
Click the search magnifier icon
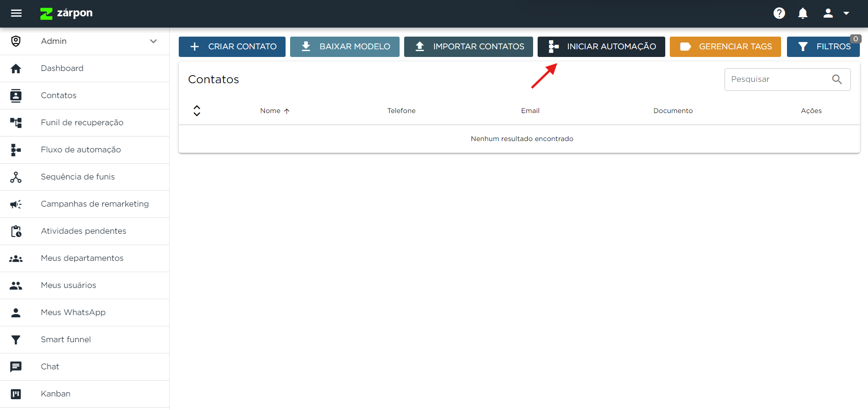(x=837, y=80)
